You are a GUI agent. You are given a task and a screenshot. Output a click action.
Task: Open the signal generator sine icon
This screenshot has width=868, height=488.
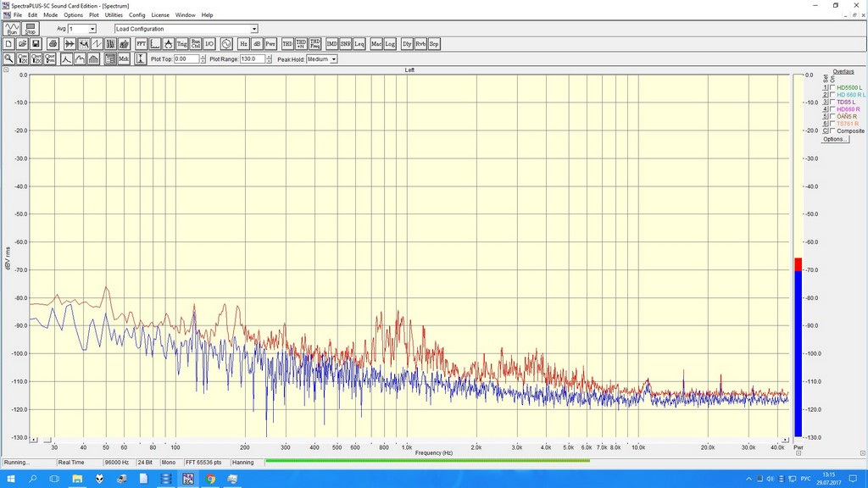[x=226, y=44]
